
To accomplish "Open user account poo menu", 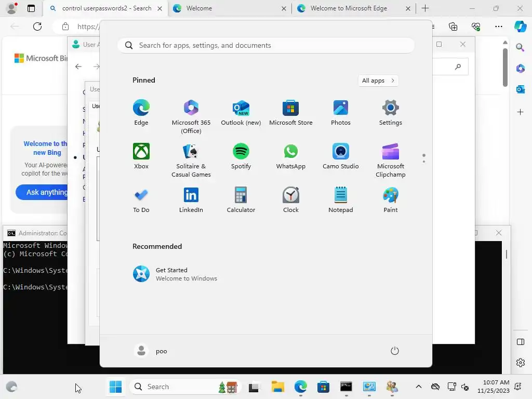I will click(x=151, y=351).
